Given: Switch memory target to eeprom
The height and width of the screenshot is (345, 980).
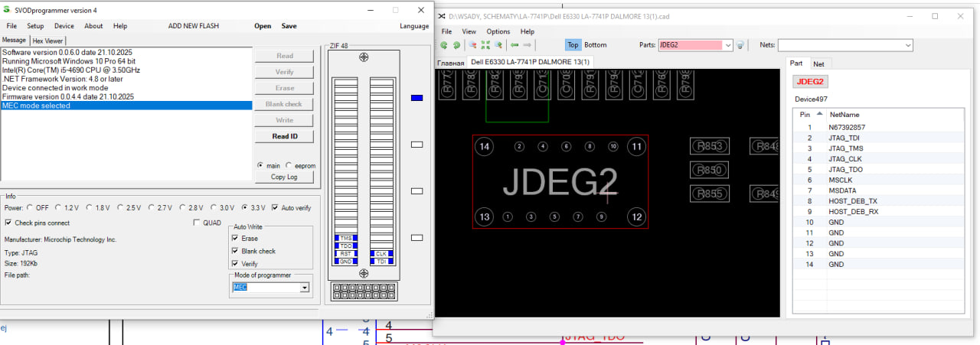Looking at the screenshot, I should click(289, 165).
